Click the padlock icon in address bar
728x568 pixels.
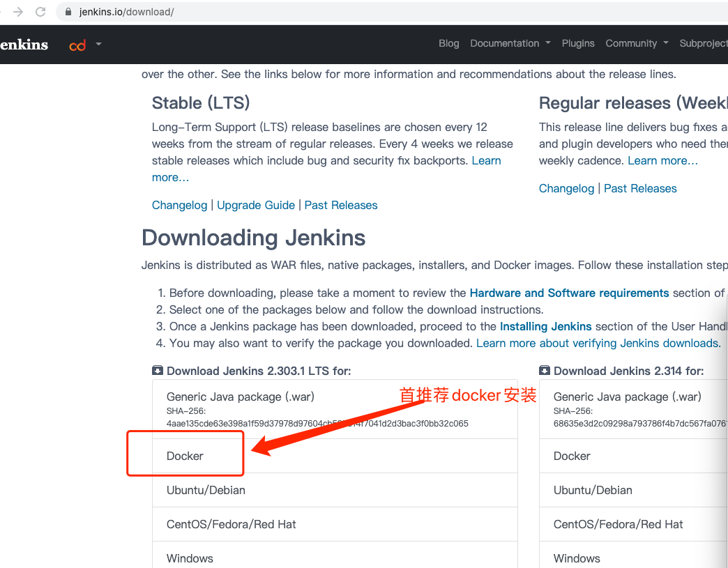tap(68, 12)
